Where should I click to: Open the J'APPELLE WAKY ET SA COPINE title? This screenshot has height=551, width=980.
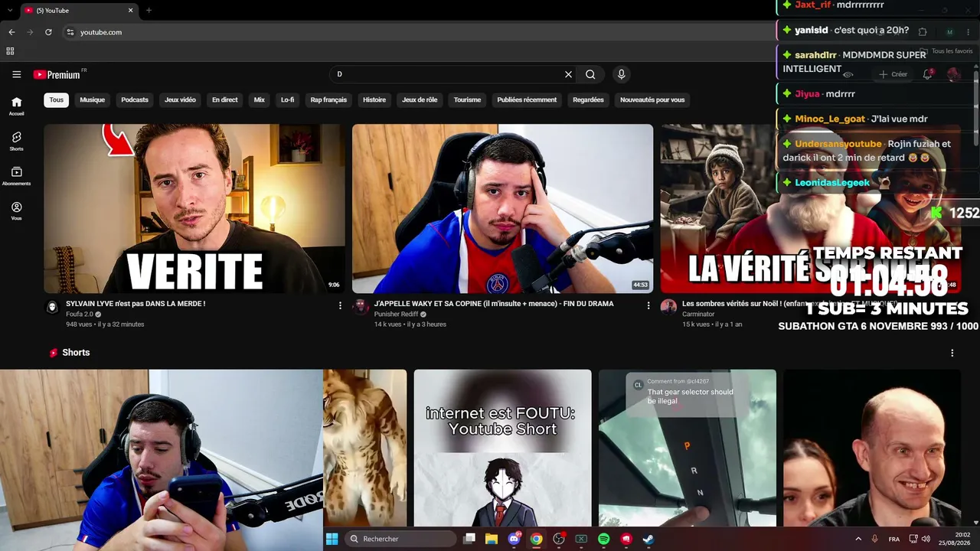point(494,304)
